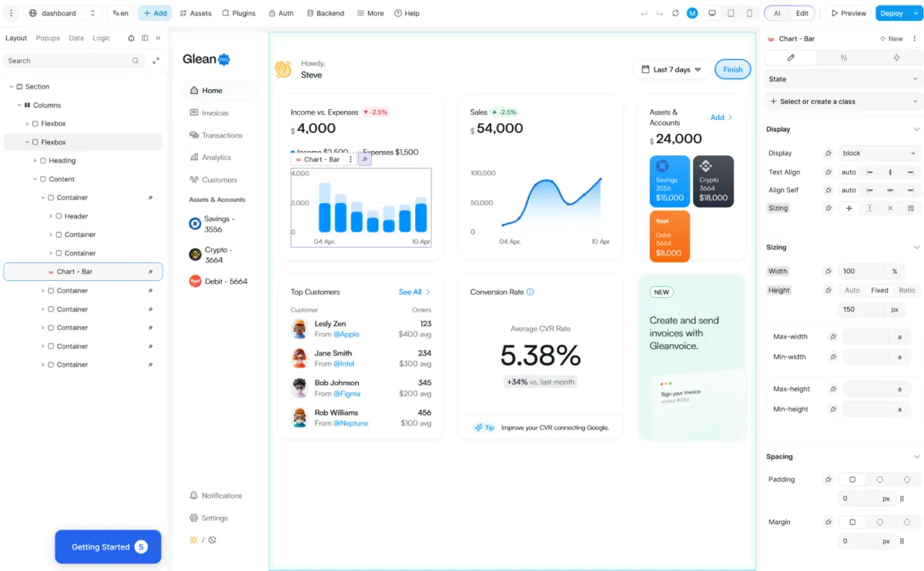The image size is (924, 571).
Task: Collapse the Display section chevron
Action: tap(916, 129)
